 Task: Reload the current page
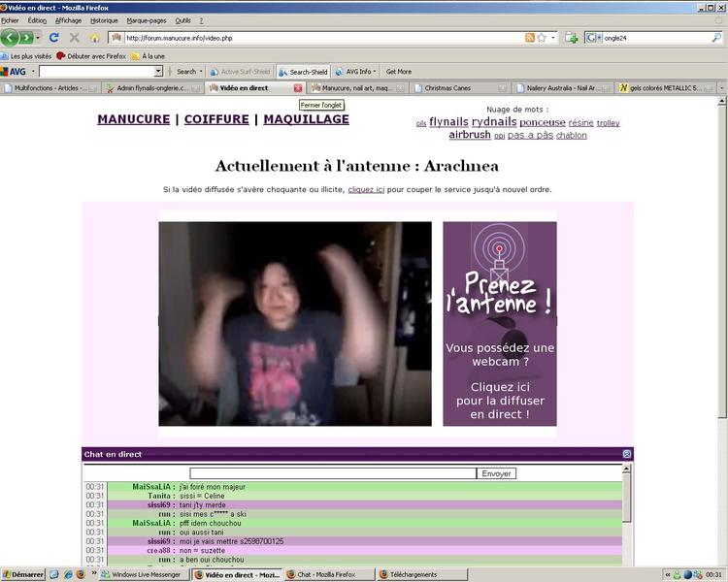[x=54, y=38]
